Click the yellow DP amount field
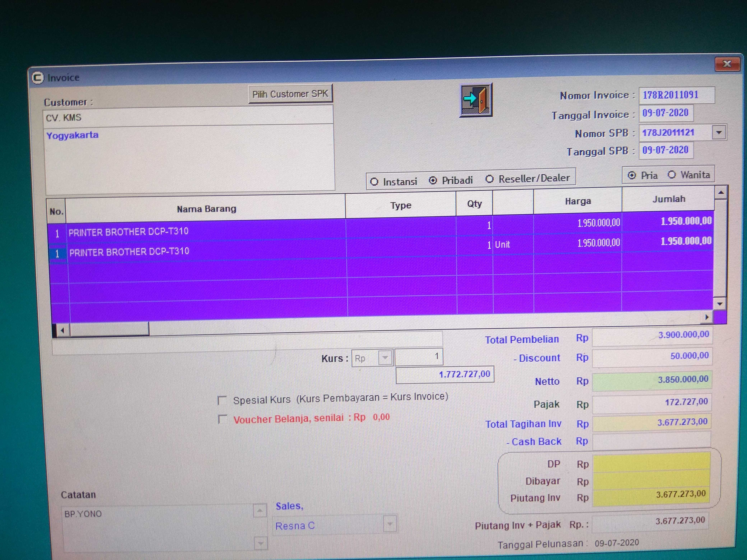The image size is (747, 560). (x=651, y=461)
